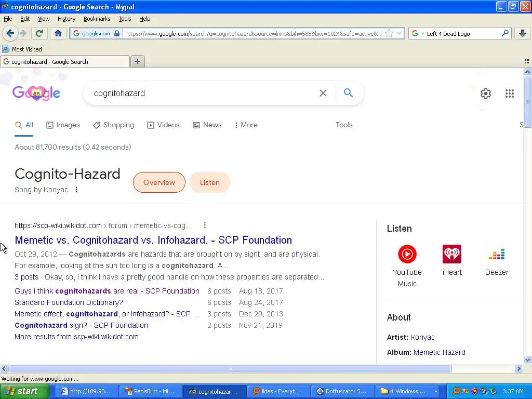532x399 pixels.
Task: Open the View menu
Action: 44,19
